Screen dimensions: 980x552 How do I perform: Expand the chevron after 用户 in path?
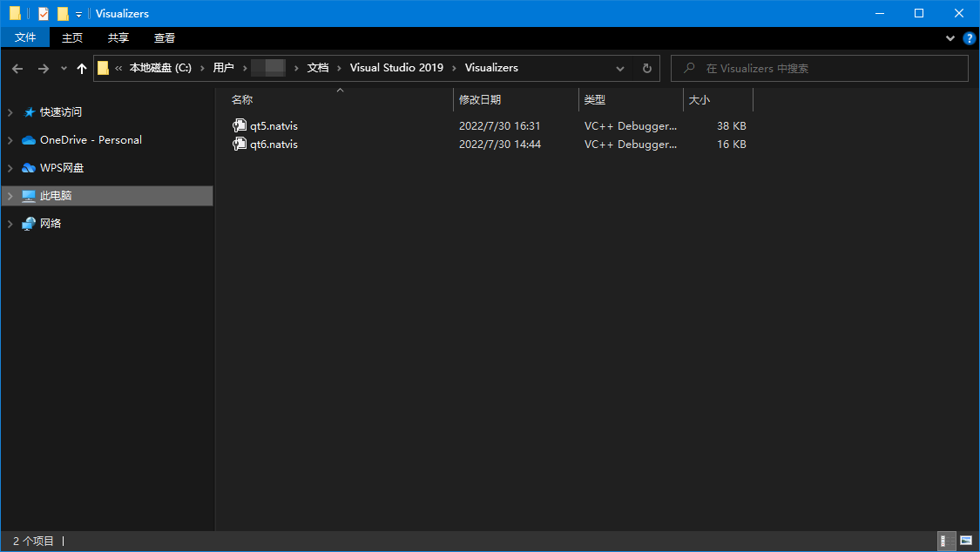pos(245,68)
